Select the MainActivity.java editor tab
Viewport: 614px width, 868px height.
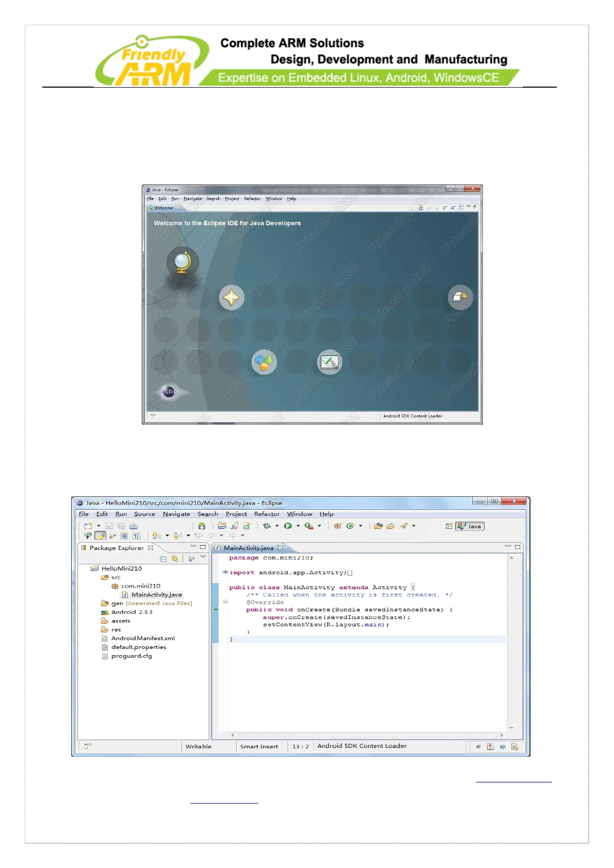(x=248, y=548)
